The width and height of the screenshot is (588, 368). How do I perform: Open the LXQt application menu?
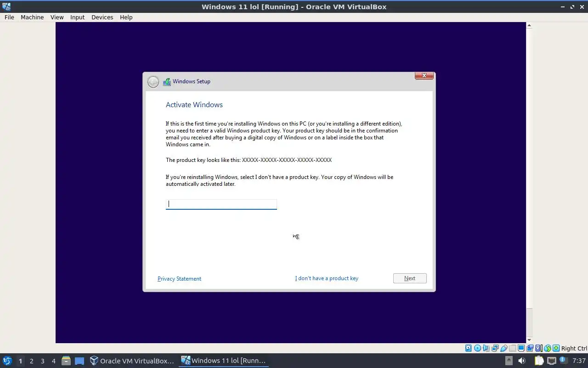click(x=7, y=361)
